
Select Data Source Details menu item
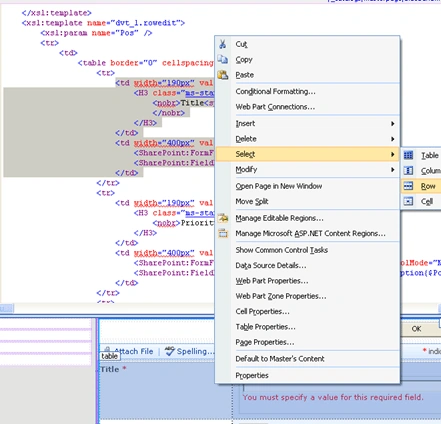click(271, 266)
